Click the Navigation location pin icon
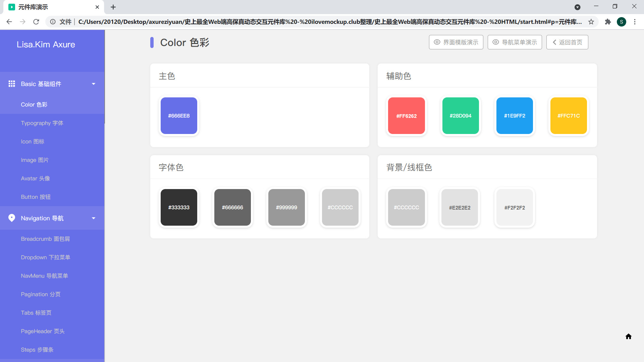This screenshot has height=362, width=644. click(12, 218)
